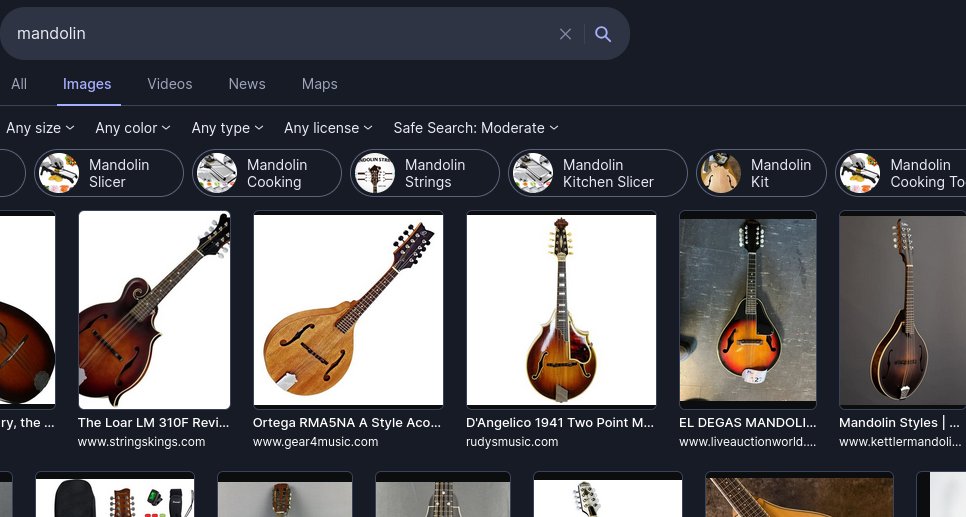Open D'Angelico 1941 Two Point M... title
The image size is (966, 517).
click(x=560, y=423)
